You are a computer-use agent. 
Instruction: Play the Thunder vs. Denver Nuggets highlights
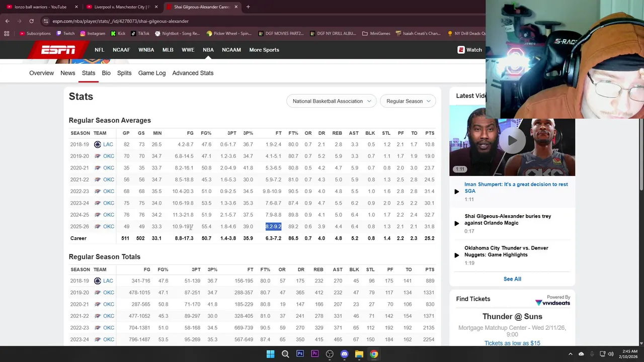click(x=457, y=255)
